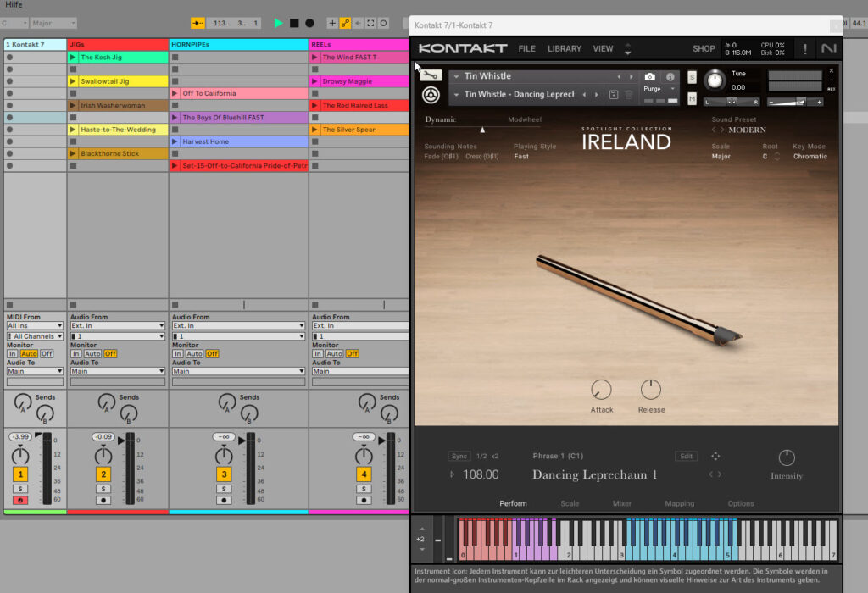The image size is (868, 593).
Task: Arm record on track 1 Kontakt 7
Action: point(20,500)
